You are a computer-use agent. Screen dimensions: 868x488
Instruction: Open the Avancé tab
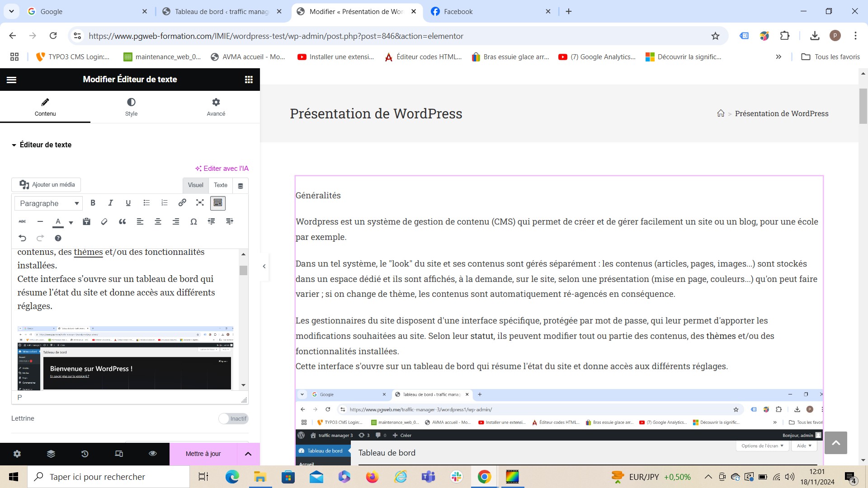pos(216,107)
